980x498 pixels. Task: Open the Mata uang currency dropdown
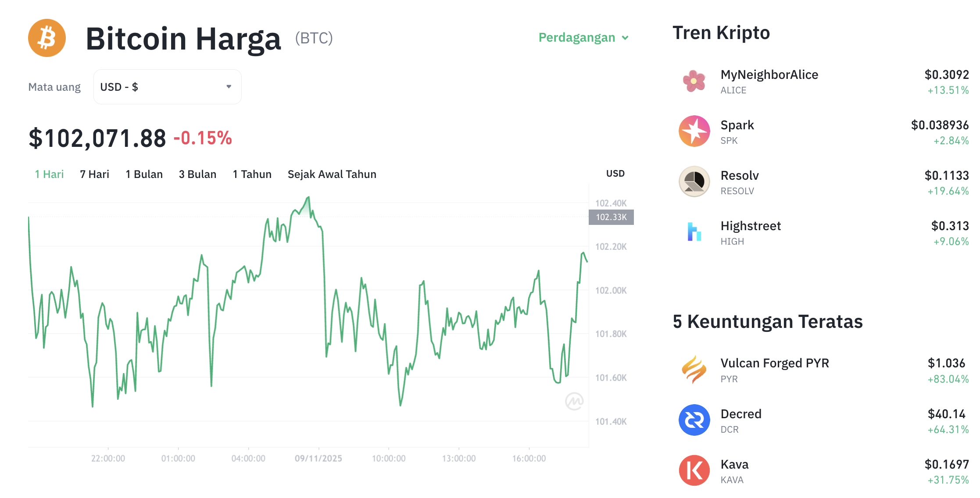tap(167, 86)
